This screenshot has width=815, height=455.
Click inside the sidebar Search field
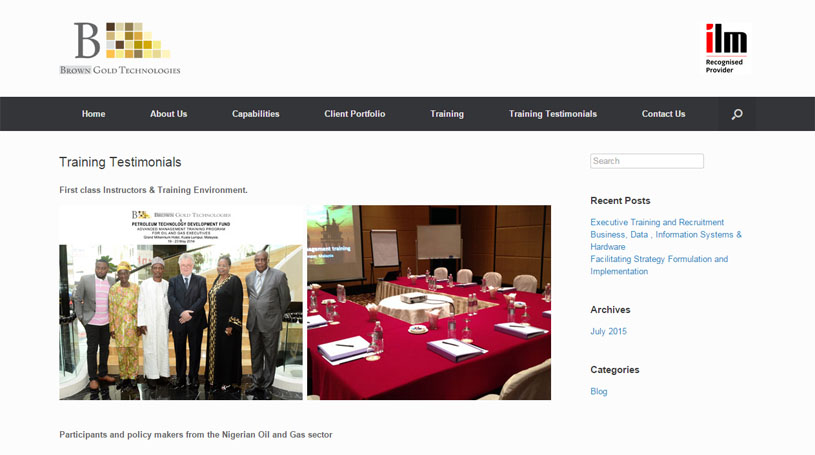point(646,161)
